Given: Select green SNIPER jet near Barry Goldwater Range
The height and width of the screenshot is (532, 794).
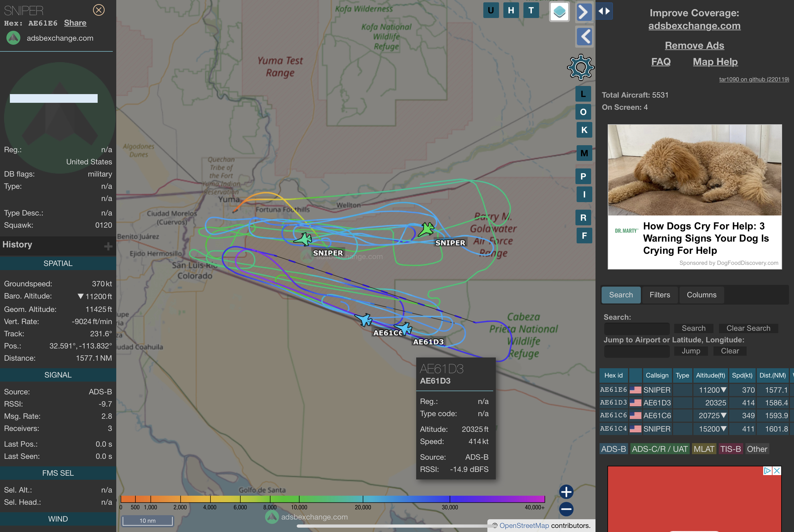Looking at the screenshot, I should (426, 229).
